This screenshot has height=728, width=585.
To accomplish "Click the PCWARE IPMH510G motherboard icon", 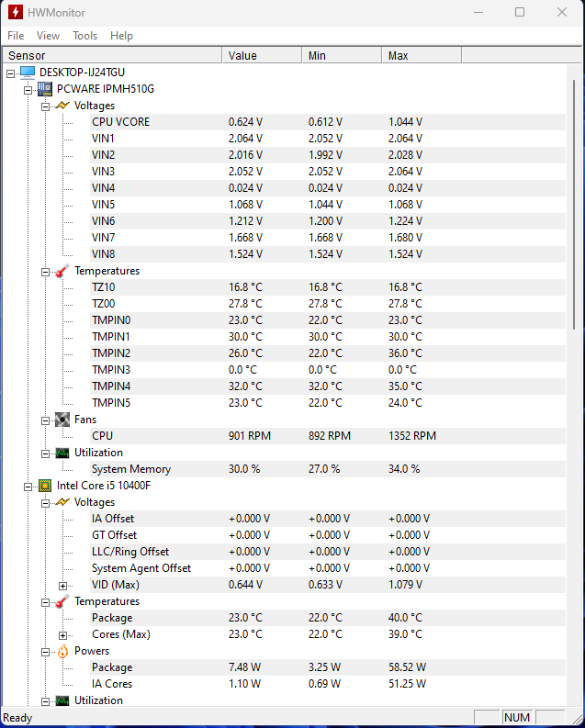I will point(45,89).
